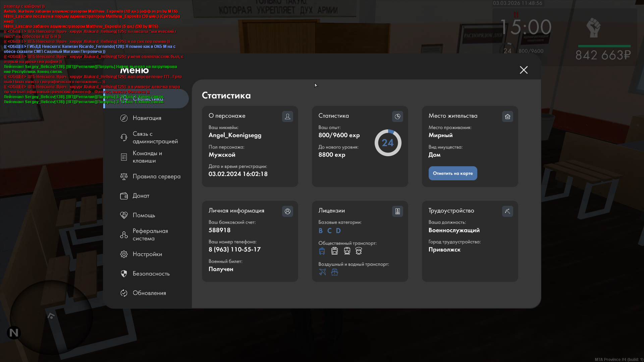Open Обновления in the sidebar

click(149, 293)
